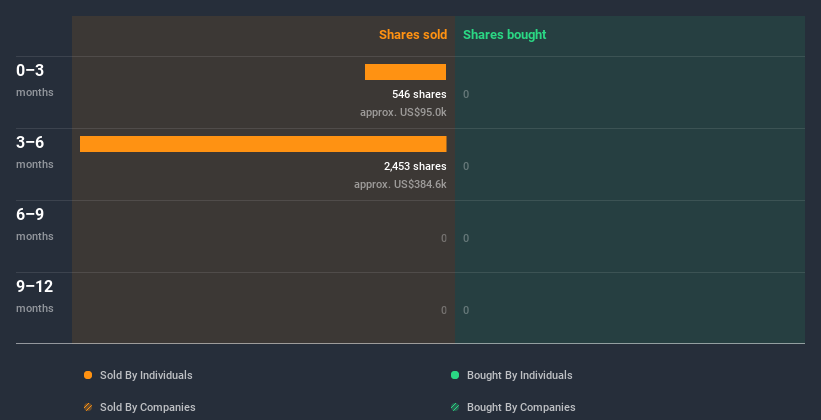
Task: Select the 6–9 months row label
Action: coord(35,224)
